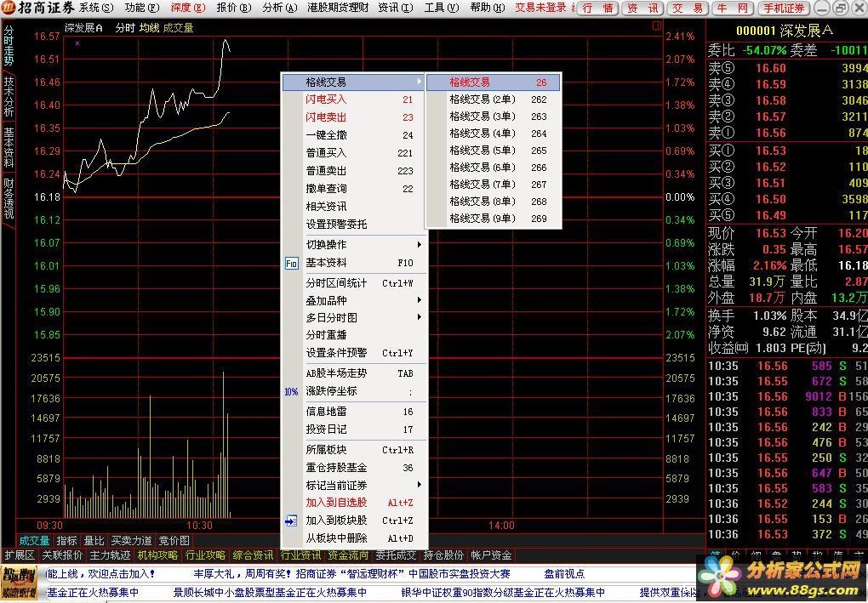This screenshot has height=603, width=868.
Task: Click the 行情 button at top right
Action: (x=598, y=9)
